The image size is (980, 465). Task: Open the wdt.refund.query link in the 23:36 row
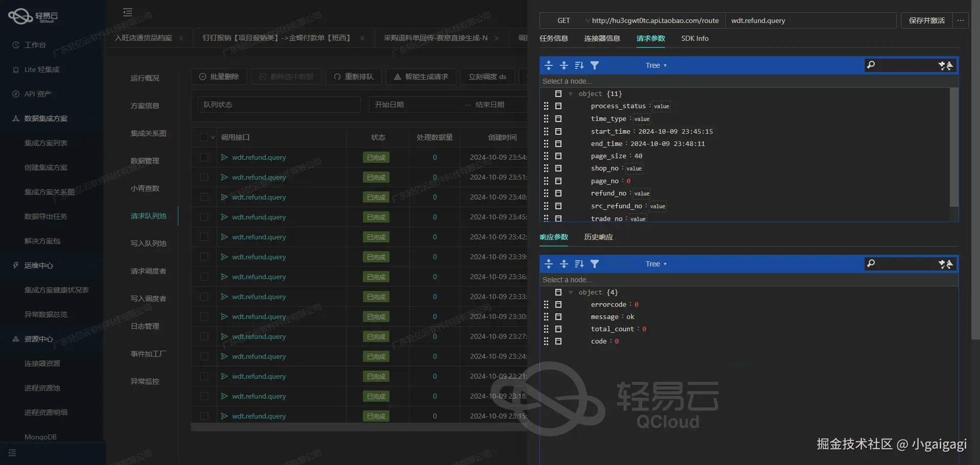(259, 277)
